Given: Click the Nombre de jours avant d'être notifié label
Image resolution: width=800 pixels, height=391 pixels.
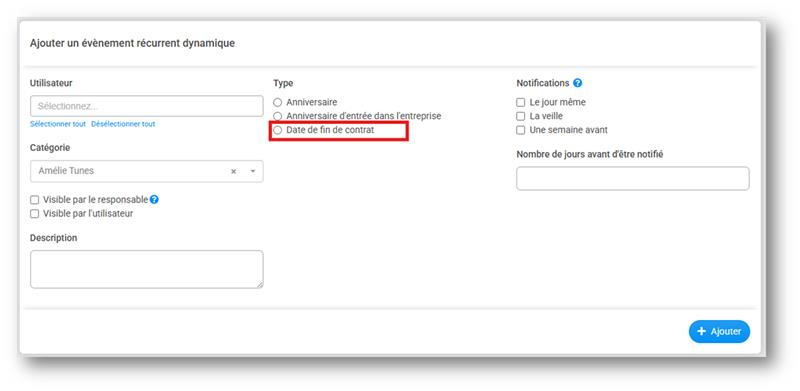Looking at the screenshot, I should (x=590, y=154).
